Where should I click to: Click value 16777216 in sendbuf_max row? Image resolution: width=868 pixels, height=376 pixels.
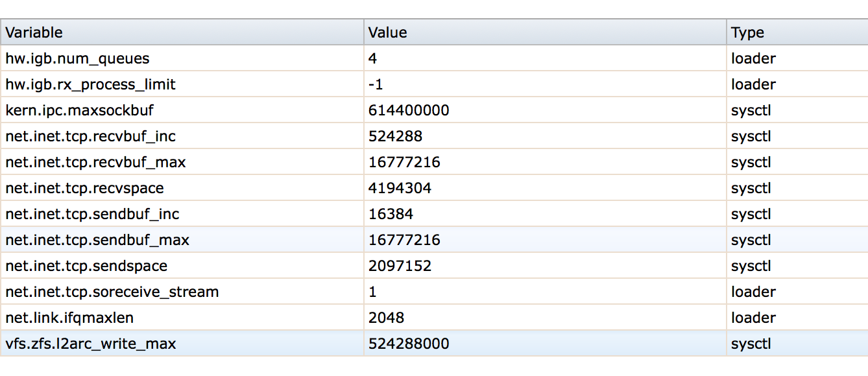[404, 240]
